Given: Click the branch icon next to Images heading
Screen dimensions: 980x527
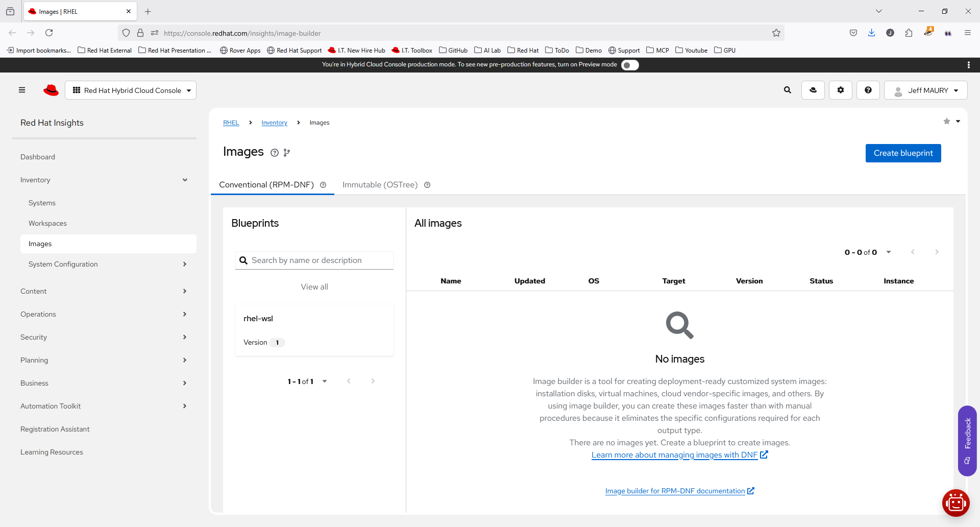Looking at the screenshot, I should coord(287,153).
